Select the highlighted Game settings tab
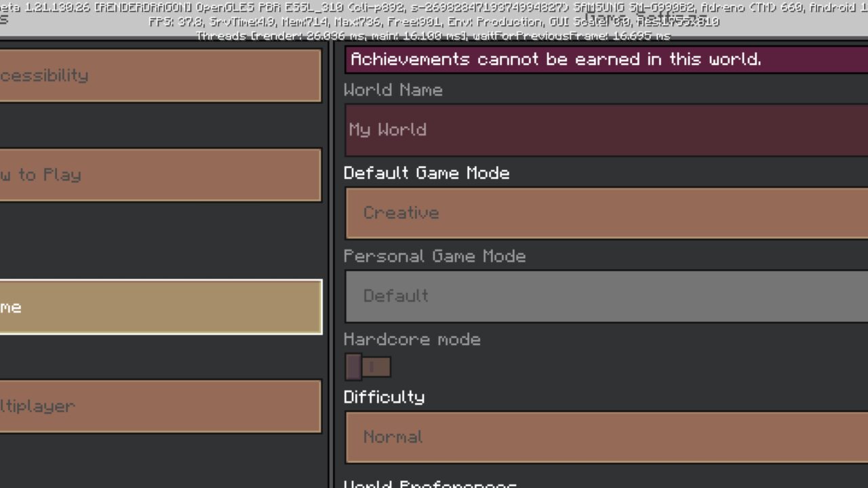Image resolution: width=868 pixels, height=488 pixels. pos(160,307)
